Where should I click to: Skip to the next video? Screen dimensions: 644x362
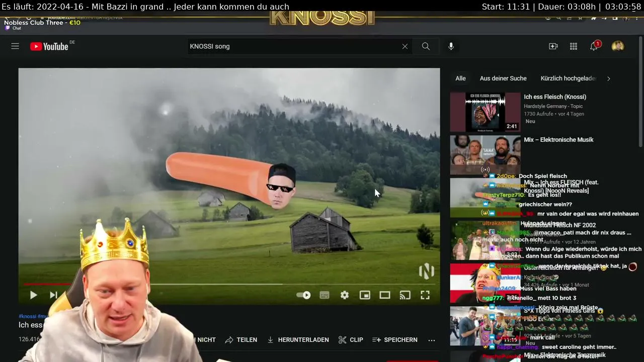53,295
